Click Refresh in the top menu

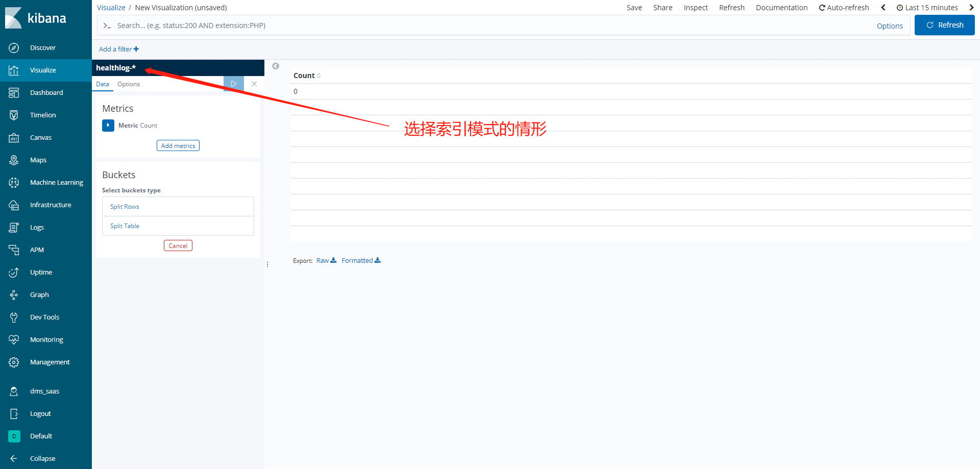pyautogui.click(x=732, y=8)
